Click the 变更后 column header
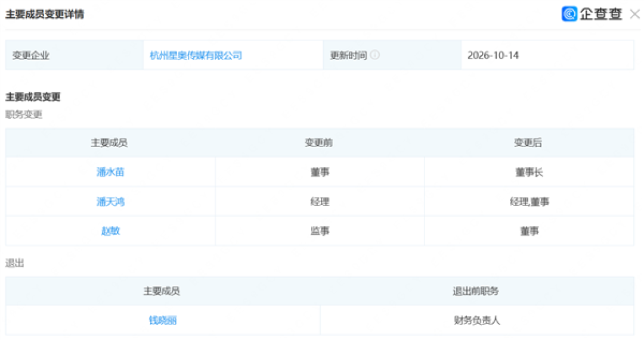 pyautogui.click(x=528, y=142)
